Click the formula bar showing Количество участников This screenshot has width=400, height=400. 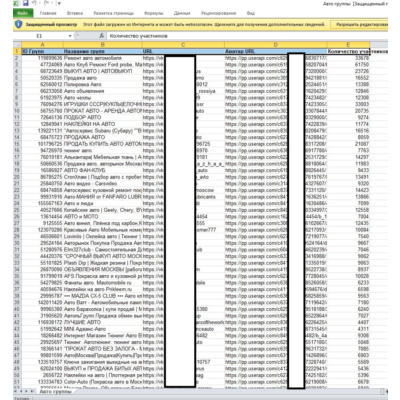(247, 36)
